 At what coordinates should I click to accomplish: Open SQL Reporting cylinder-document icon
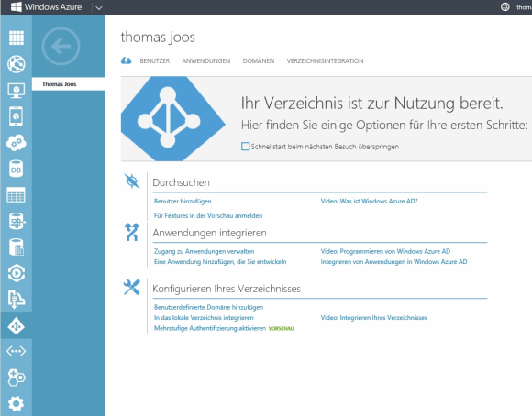point(17,247)
